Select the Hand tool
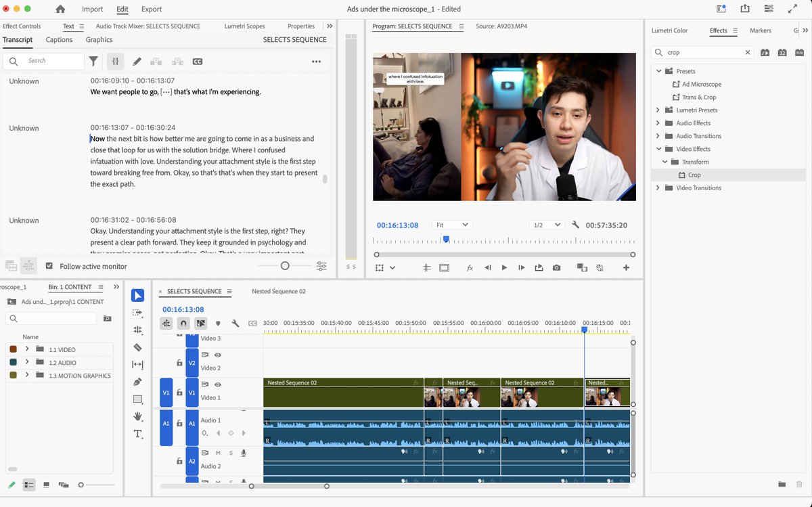This screenshot has width=812, height=507. pos(137,416)
